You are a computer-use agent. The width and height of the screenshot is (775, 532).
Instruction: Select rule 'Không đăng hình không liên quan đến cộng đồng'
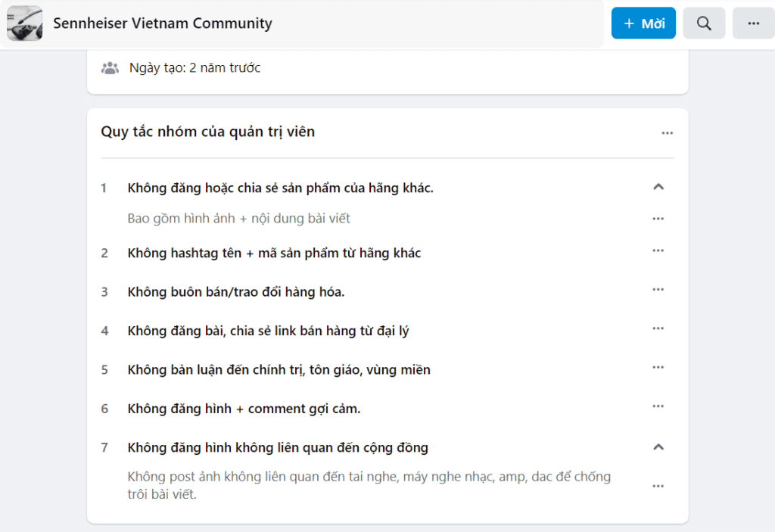278,447
